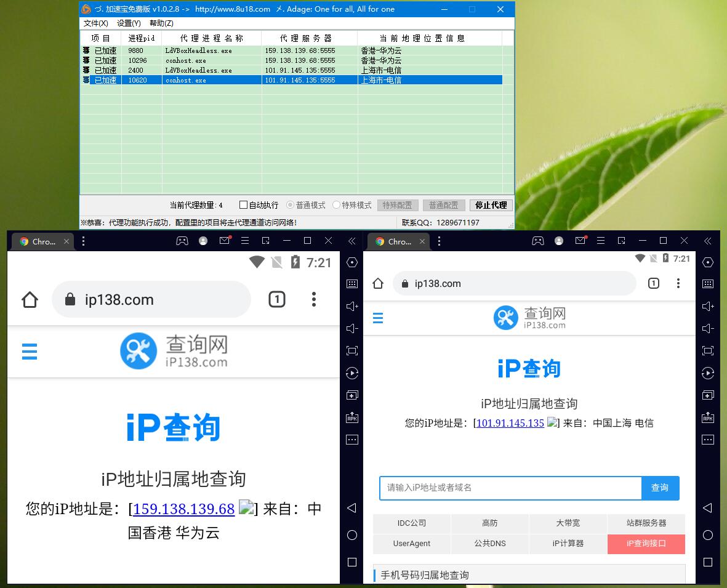
Task: Collapse left emulator sidebar double-arrow
Action: coord(352,241)
